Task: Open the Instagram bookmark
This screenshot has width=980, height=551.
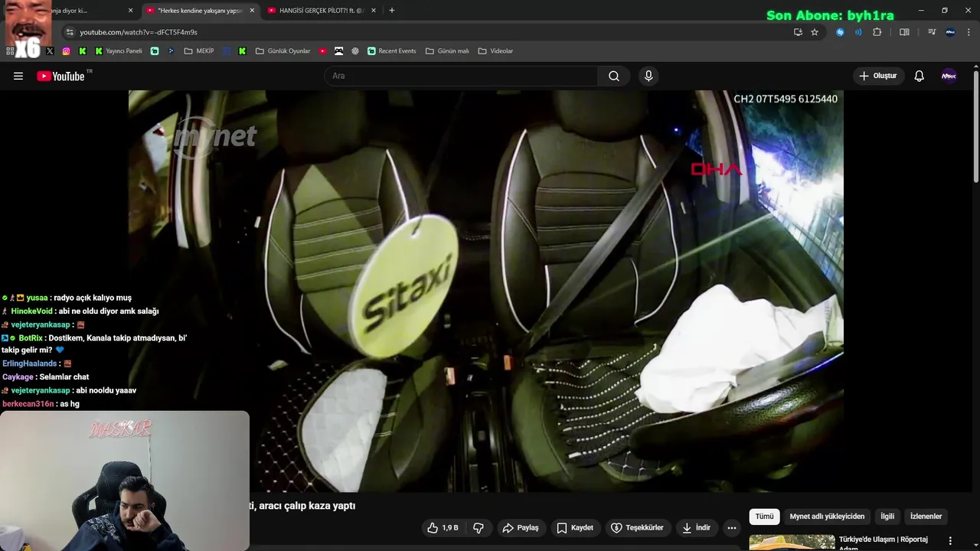Action: [67, 51]
